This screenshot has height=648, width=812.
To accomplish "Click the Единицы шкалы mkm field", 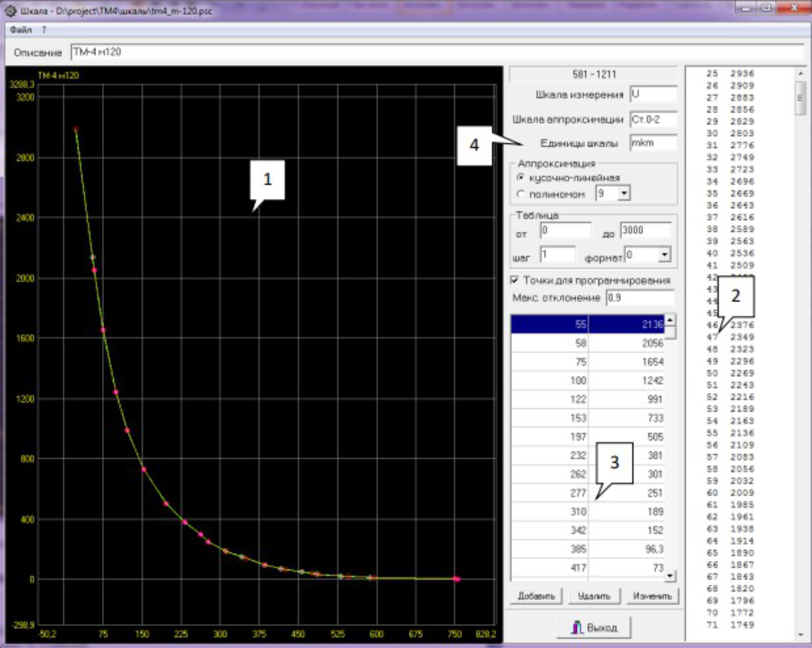I will [x=653, y=143].
